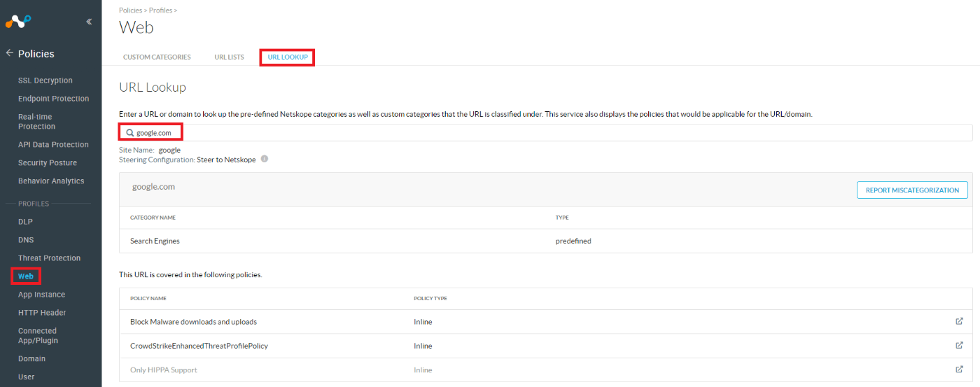Click Policies breadcrumb link
980x387 pixels.
(132, 10)
